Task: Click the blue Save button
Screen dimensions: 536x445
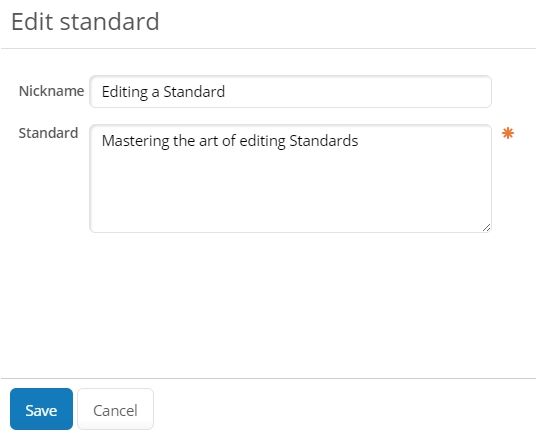Action: (x=41, y=409)
